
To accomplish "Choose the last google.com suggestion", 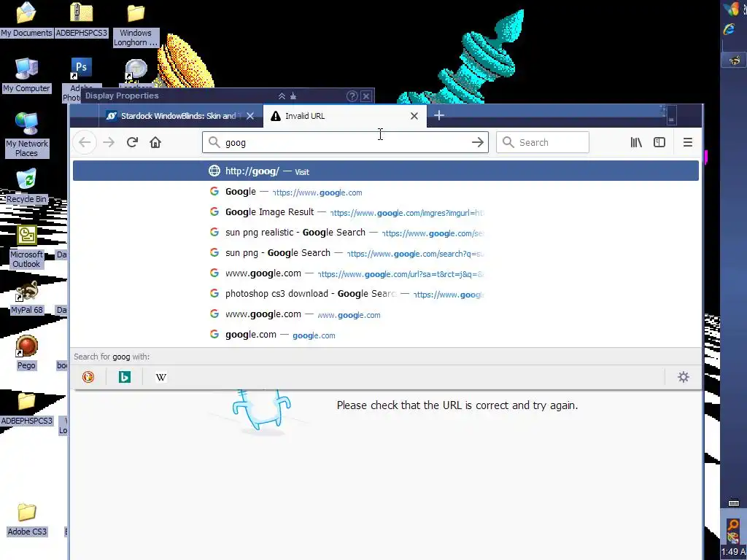I will click(x=385, y=335).
